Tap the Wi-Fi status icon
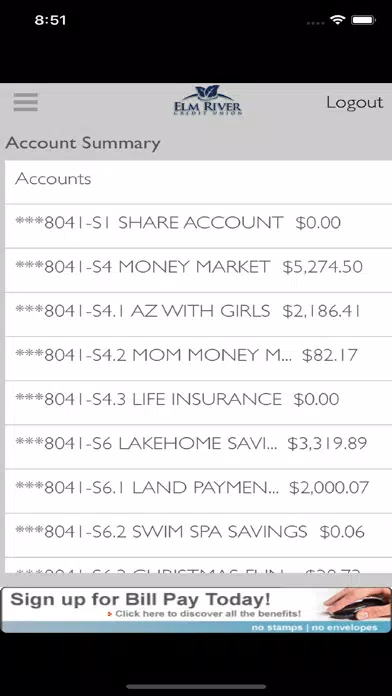The image size is (392, 696). 338,20
